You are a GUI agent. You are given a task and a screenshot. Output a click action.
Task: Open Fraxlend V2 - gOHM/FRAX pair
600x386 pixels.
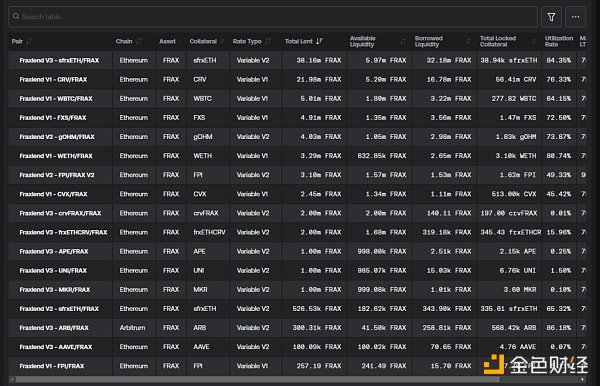(x=57, y=137)
